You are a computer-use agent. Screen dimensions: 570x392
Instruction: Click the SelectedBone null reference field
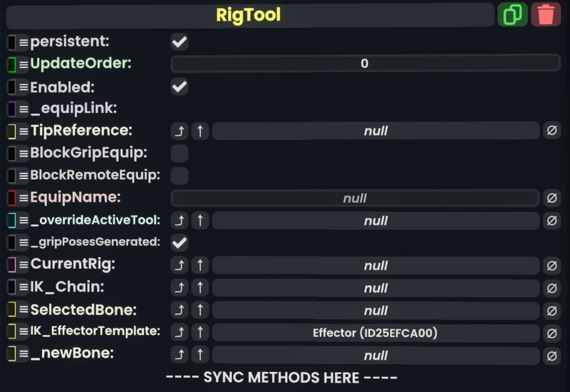[376, 311]
